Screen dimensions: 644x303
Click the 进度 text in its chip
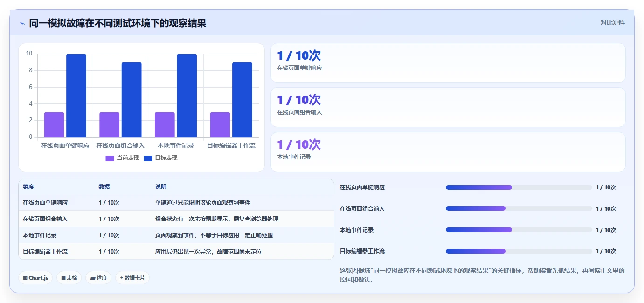pos(102,278)
